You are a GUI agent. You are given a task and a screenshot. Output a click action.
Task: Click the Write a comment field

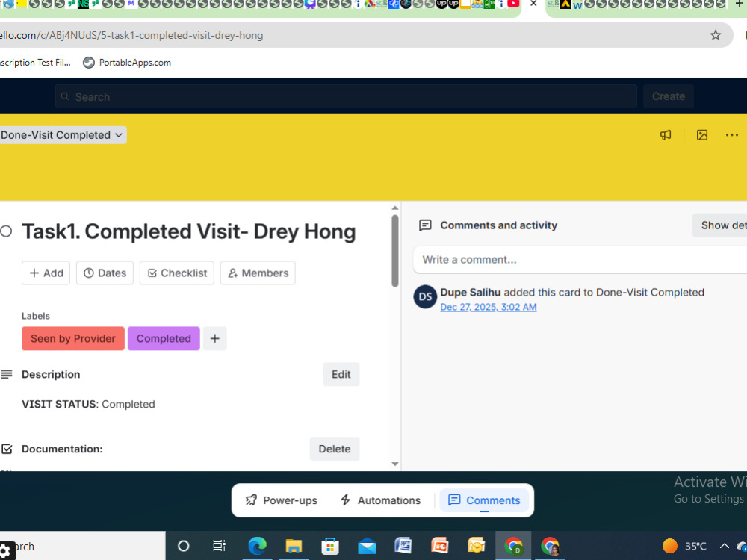[580, 260]
